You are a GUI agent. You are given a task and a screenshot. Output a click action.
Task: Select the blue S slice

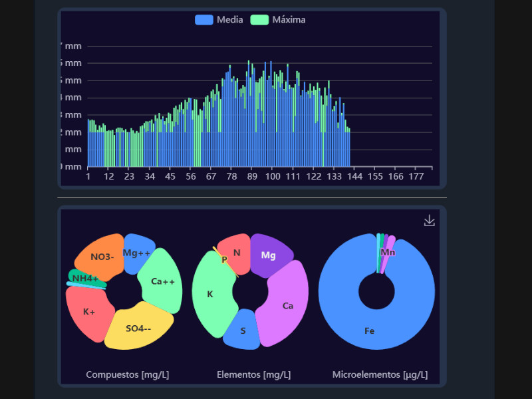pyautogui.click(x=243, y=331)
